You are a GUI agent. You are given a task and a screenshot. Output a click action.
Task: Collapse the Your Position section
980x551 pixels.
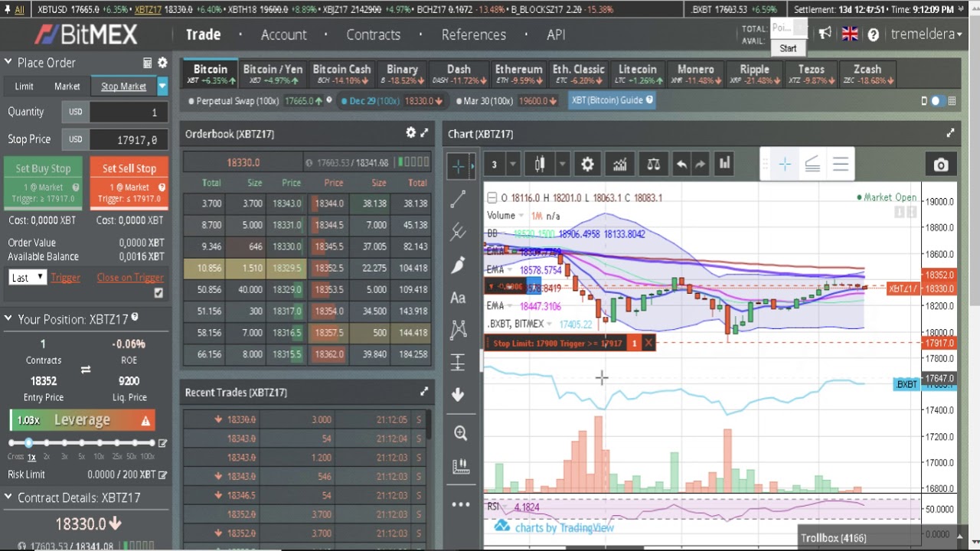coord(8,319)
